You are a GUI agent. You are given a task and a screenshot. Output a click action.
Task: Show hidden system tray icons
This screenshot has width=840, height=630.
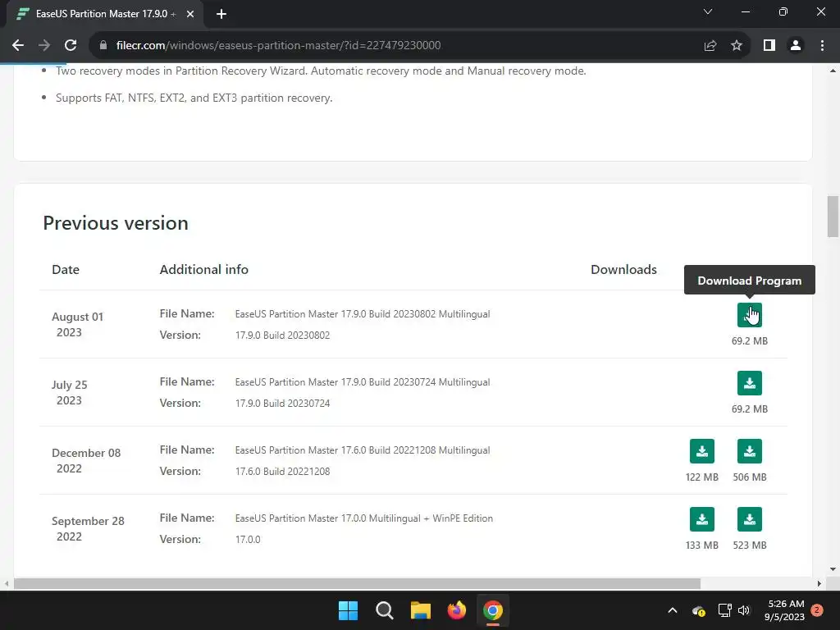[x=673, y=610]
